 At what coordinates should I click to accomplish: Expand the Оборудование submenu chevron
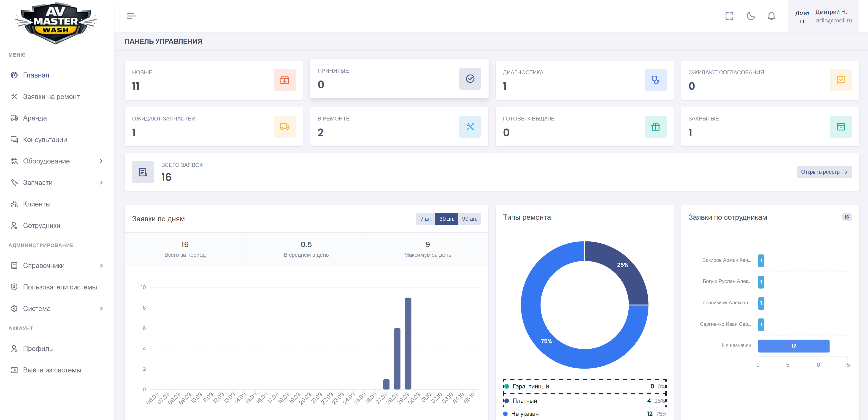101,161
